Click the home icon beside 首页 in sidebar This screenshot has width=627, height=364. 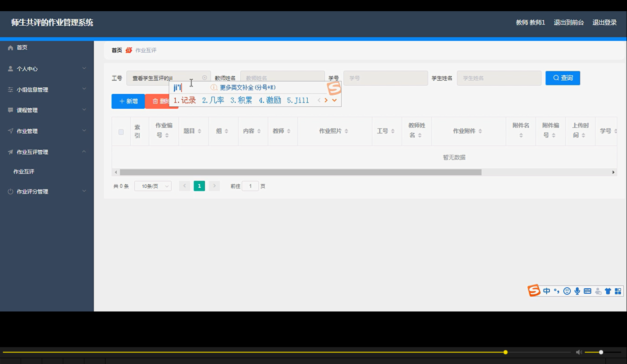click(x=10, y=48)
